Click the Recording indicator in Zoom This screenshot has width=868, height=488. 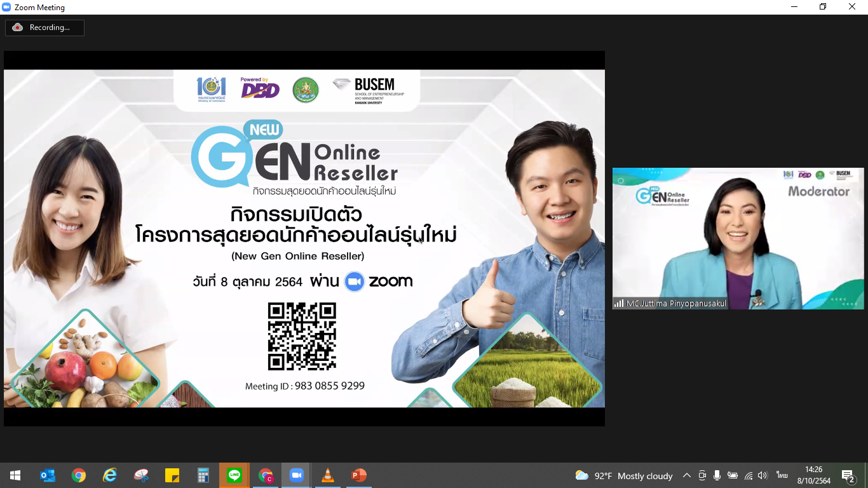coord(44,27)
